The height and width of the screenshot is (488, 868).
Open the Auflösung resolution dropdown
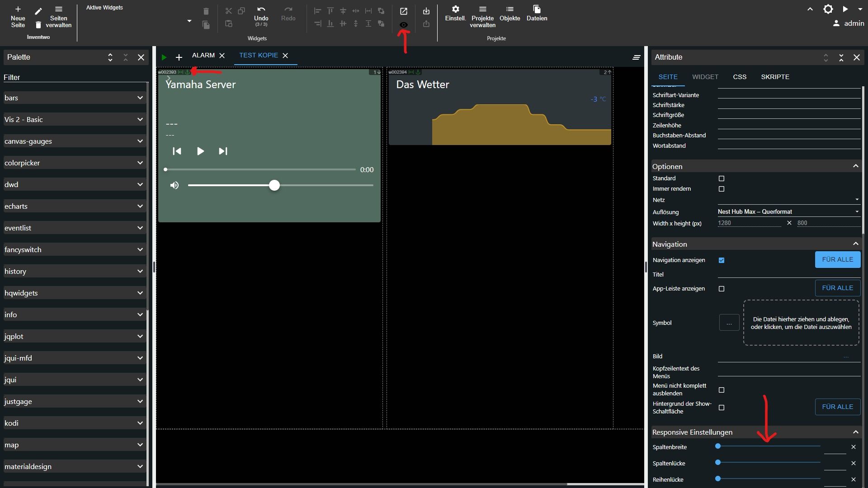pyautogui.click(x=788, y=211)
